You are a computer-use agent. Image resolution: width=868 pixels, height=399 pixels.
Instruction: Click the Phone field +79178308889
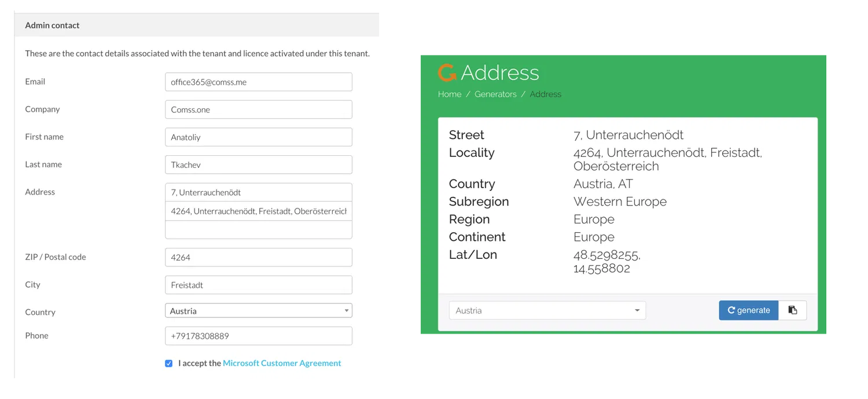tap(259, 336)
